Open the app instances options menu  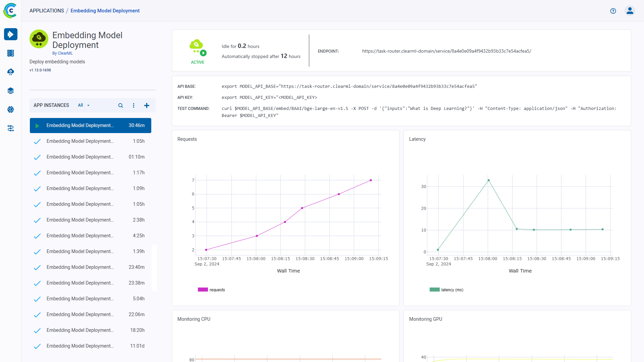tap(133, 105)
